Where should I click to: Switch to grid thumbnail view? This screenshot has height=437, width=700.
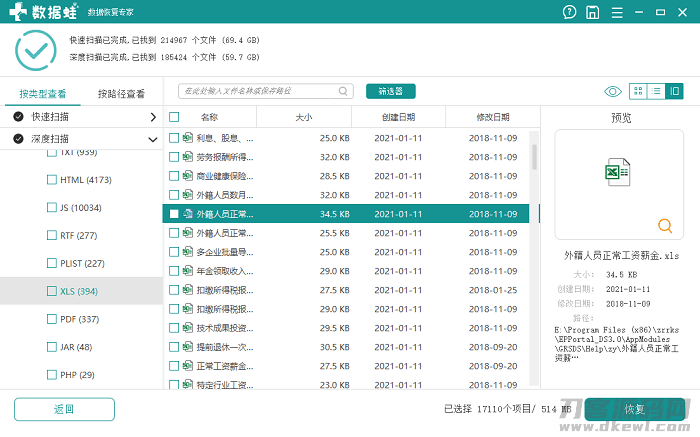click(638, 91)
